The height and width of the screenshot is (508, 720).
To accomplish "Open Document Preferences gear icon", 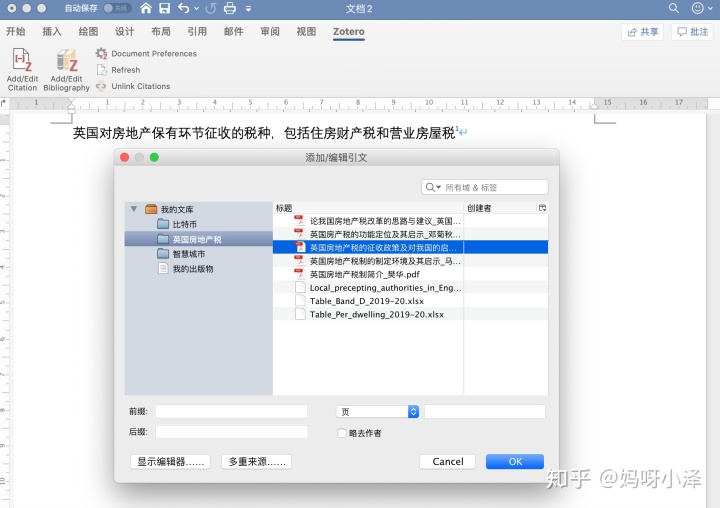I will click(101, 53).
